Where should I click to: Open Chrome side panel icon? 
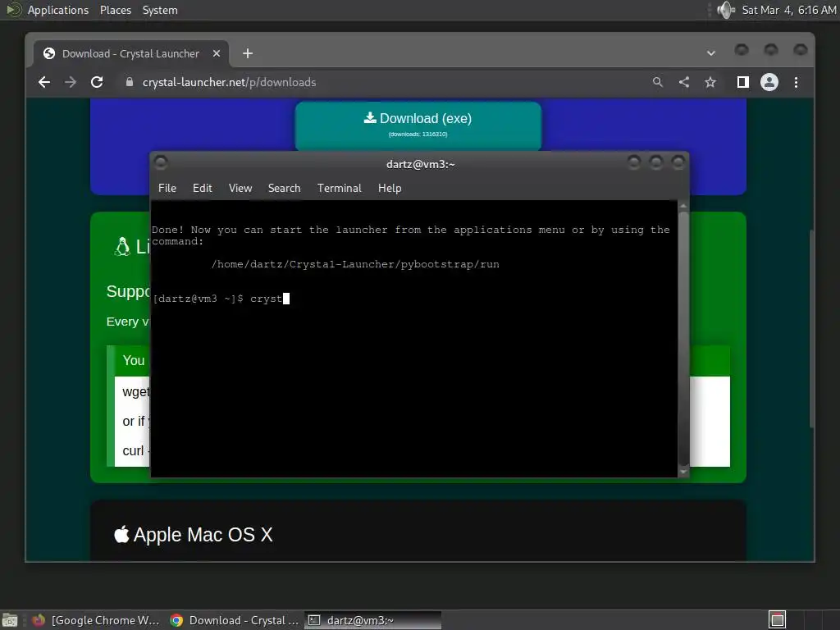point(742,82)
